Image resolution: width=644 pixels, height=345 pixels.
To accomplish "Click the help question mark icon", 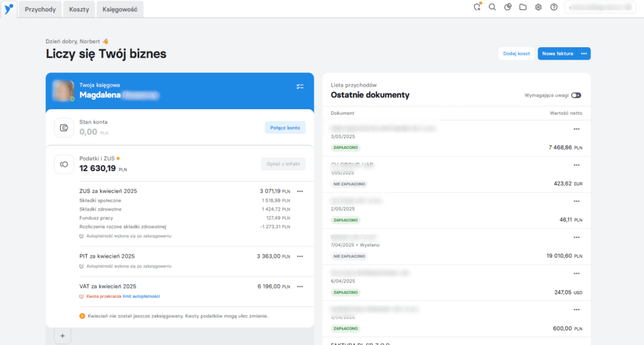I will click(554, 8).
